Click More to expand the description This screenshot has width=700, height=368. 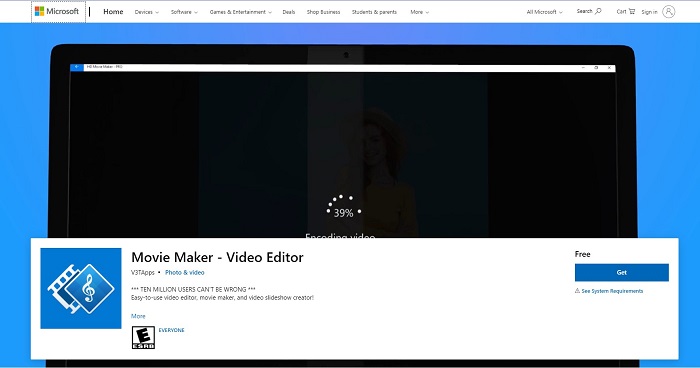tap(138, 316)
